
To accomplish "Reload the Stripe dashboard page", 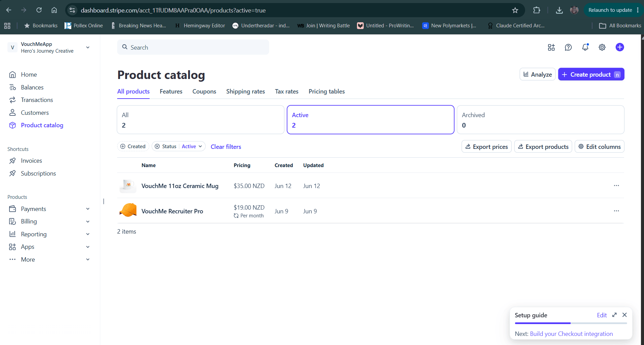I will tap(39, 10).
